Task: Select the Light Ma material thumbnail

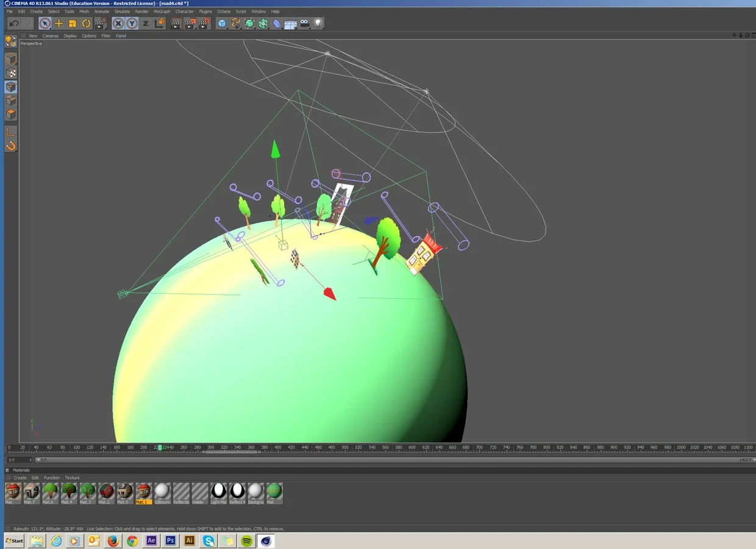Action: pos(218,493)
